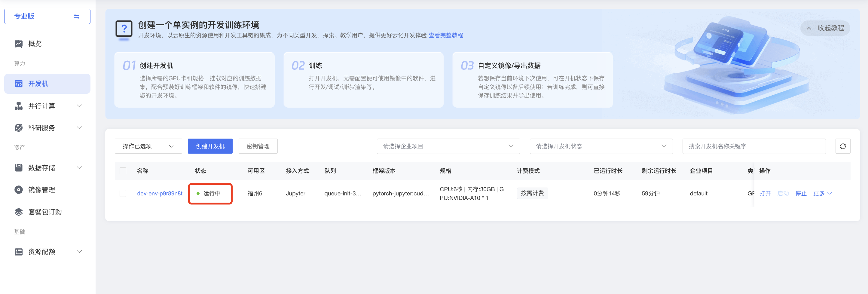Toggle the select-all checkbox in the table header
868x294 pixels.
click(123, 171)
